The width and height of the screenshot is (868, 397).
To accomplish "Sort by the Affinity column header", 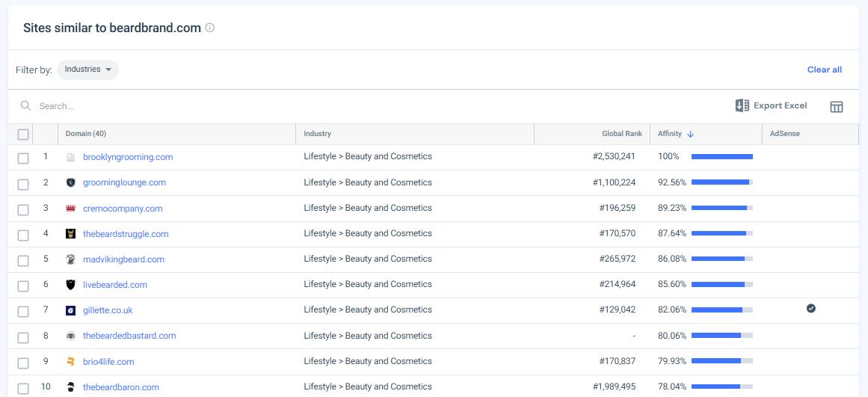I will click(670, 134).
